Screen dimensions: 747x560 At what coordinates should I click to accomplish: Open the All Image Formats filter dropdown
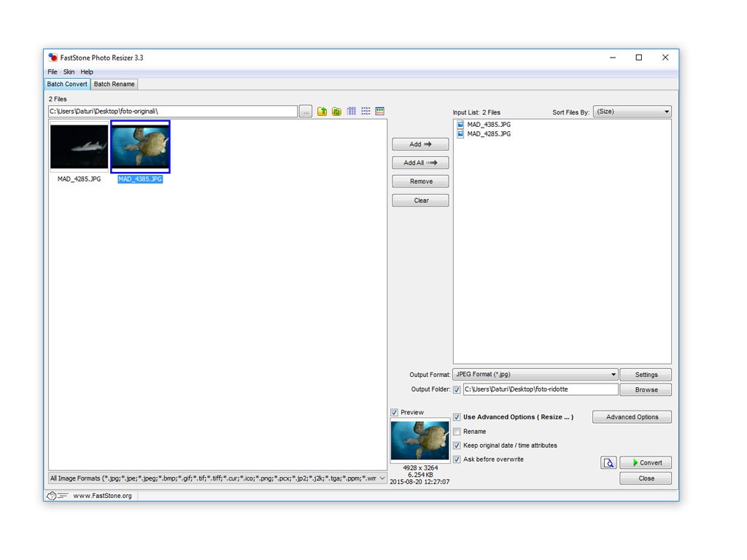point(217,479)
